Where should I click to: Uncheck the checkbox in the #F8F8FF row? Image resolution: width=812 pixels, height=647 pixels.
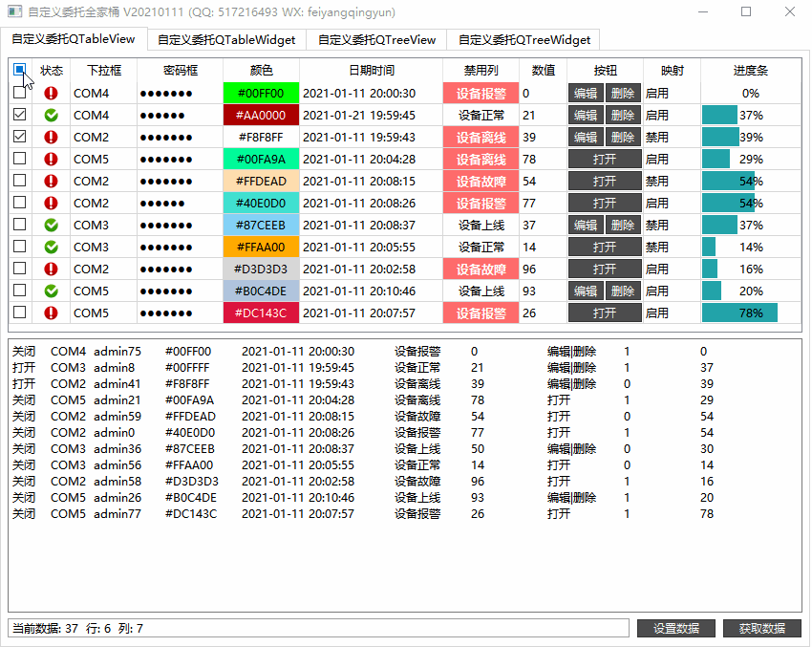(20, 137)
